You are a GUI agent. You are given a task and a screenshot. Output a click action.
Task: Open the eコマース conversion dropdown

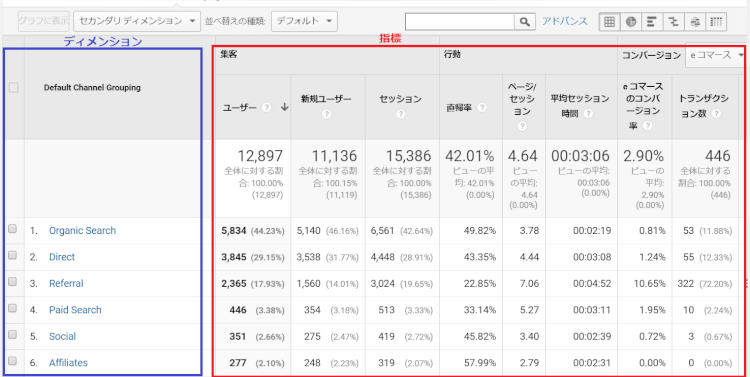715,55
